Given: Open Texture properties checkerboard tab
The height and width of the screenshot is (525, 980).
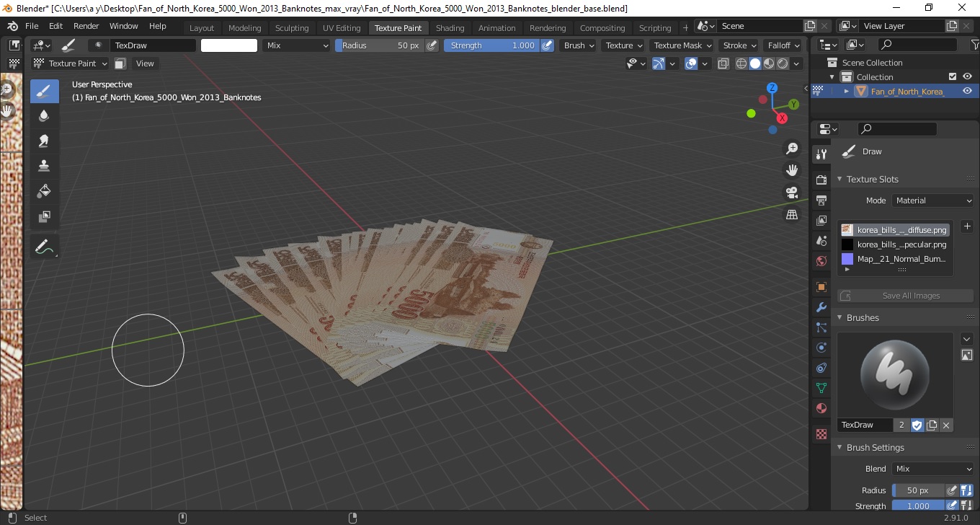Looking at the screenshot, I should (x=821, y=434).
